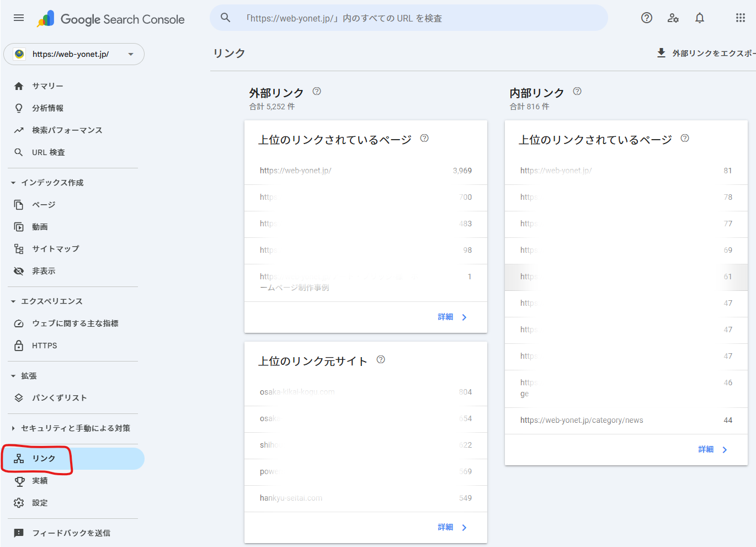Click the download icon for 外部リンクをエクスポート
Viewport: 756px width, 547px height.
661,53
